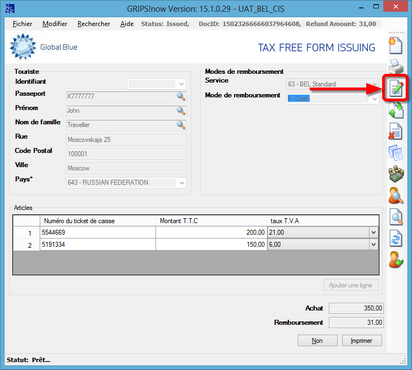The image size is (412, 370).
Task: Minimize the GRIPS!now window
Action: click(x=361, y=7)
